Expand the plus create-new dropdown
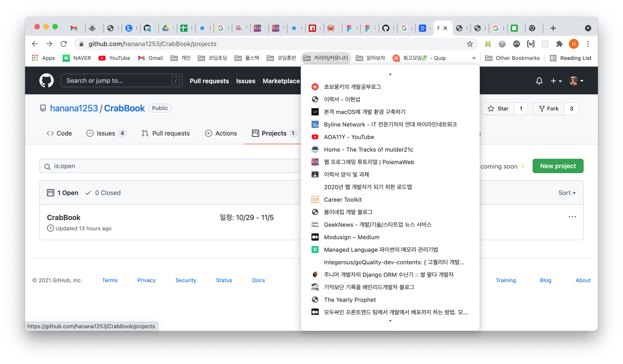The height and width of the screenshot is (364, 623). pos(556,81)
